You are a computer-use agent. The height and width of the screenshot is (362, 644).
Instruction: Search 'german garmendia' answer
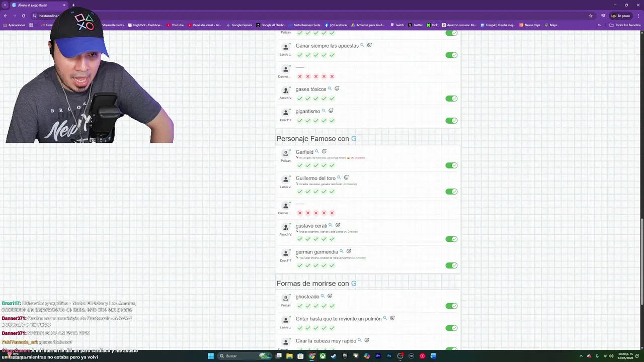pos(341,251)
